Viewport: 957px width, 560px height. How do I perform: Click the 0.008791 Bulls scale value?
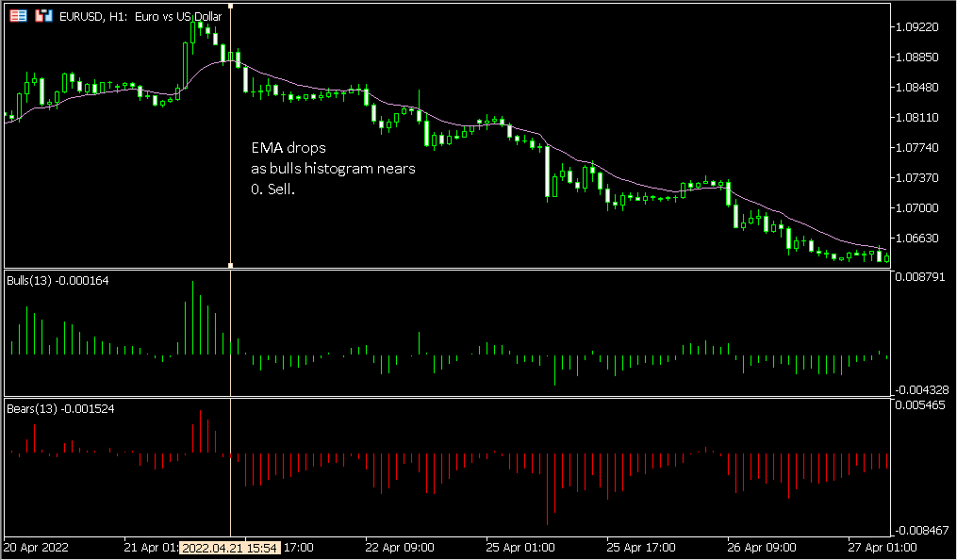click(x=920, y=277)
